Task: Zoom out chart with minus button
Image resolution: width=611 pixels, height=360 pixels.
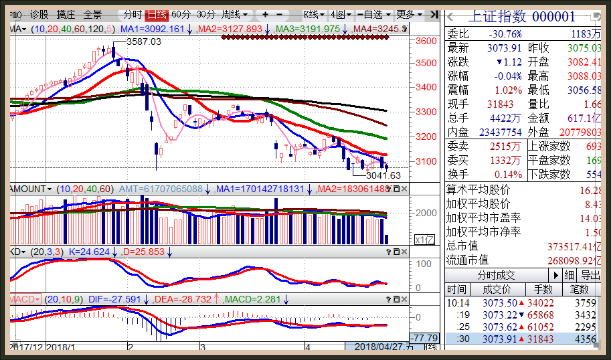Action: (279, 15)
